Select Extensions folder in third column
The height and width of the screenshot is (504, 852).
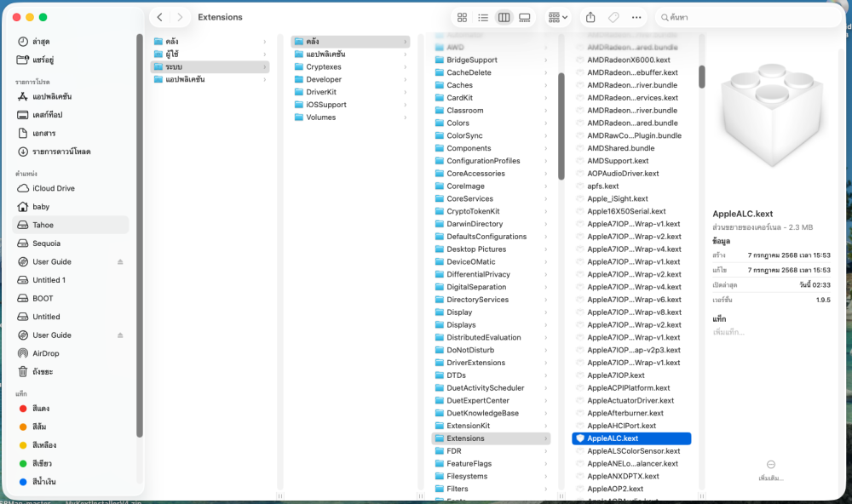click(x=492, y=438)
